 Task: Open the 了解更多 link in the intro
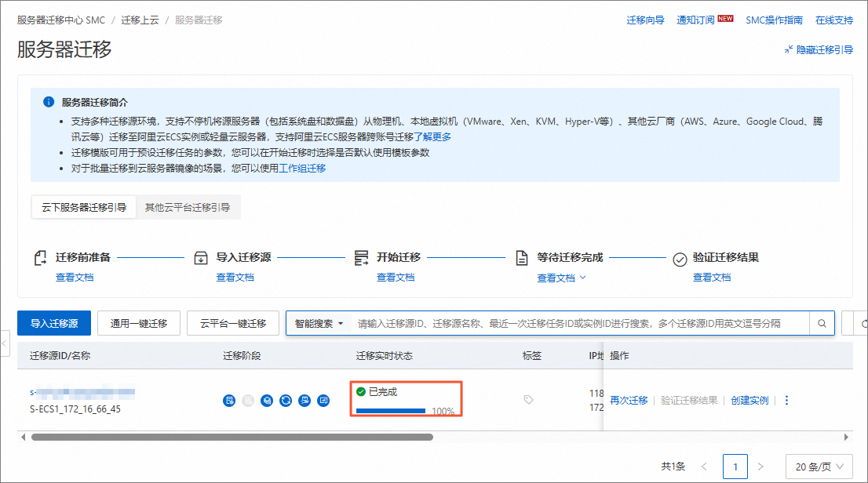(x=432, y=136)
